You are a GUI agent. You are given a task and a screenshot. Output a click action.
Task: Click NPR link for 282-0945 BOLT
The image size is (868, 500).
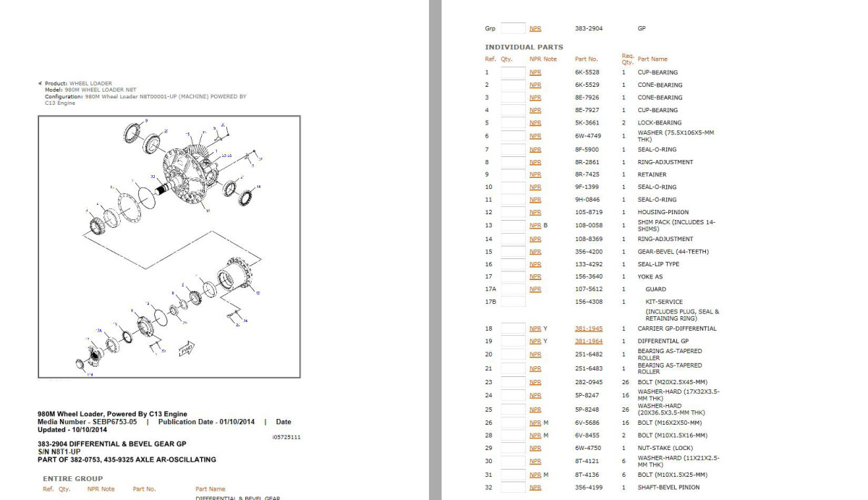coord(535,382)
